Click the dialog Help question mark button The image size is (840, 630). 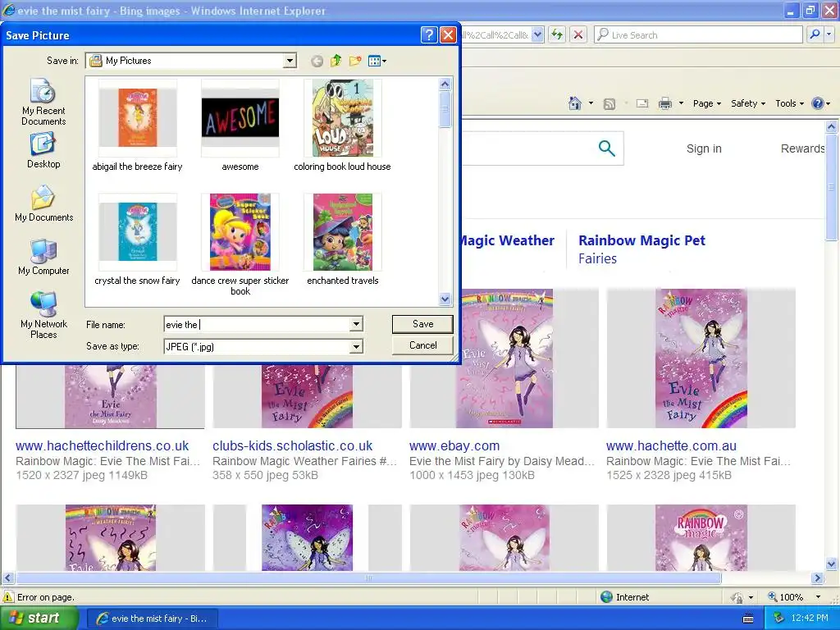pyautogui.click(x=428, y=35)
